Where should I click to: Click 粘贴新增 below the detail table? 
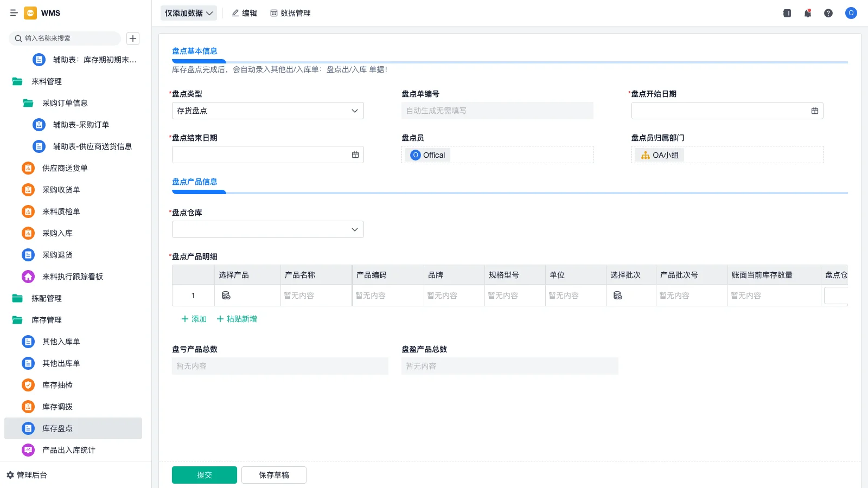tap(237, 319)
